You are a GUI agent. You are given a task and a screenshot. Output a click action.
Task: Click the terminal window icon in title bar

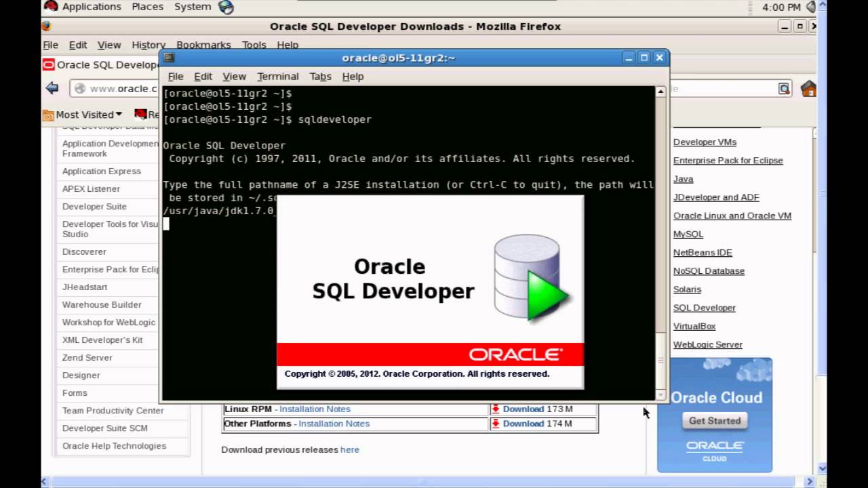pos(169,58)
